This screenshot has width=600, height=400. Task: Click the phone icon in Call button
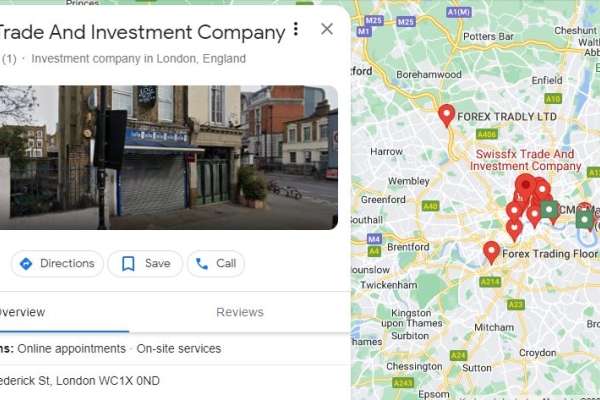202,264
